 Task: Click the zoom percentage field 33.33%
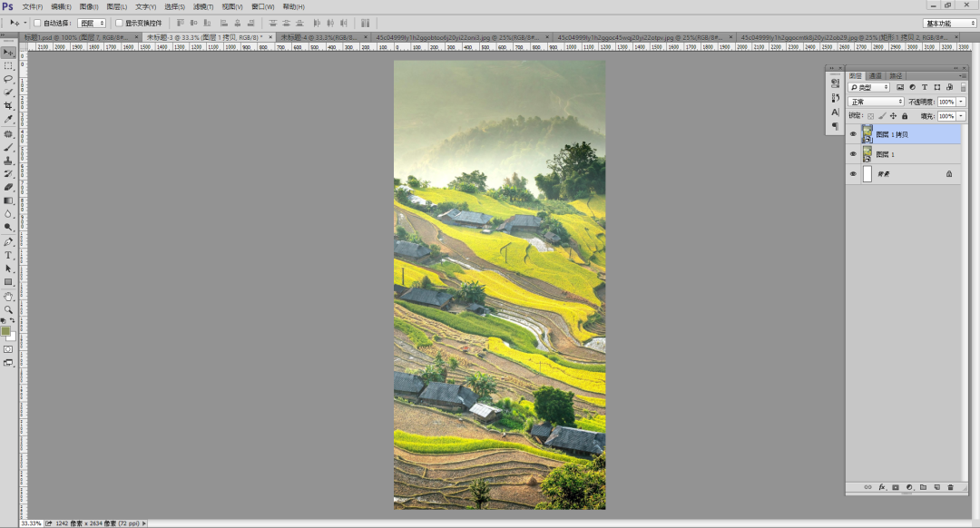[x=31, y=523]
